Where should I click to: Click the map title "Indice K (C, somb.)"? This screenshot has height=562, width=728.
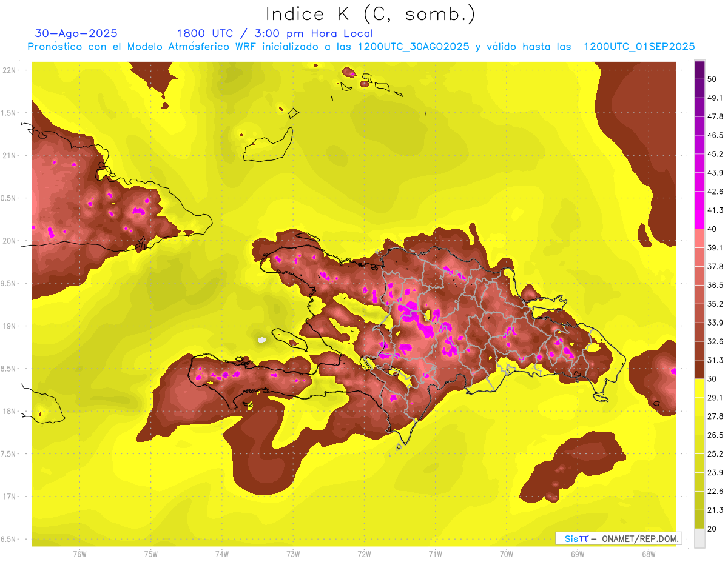click(370, 14)
